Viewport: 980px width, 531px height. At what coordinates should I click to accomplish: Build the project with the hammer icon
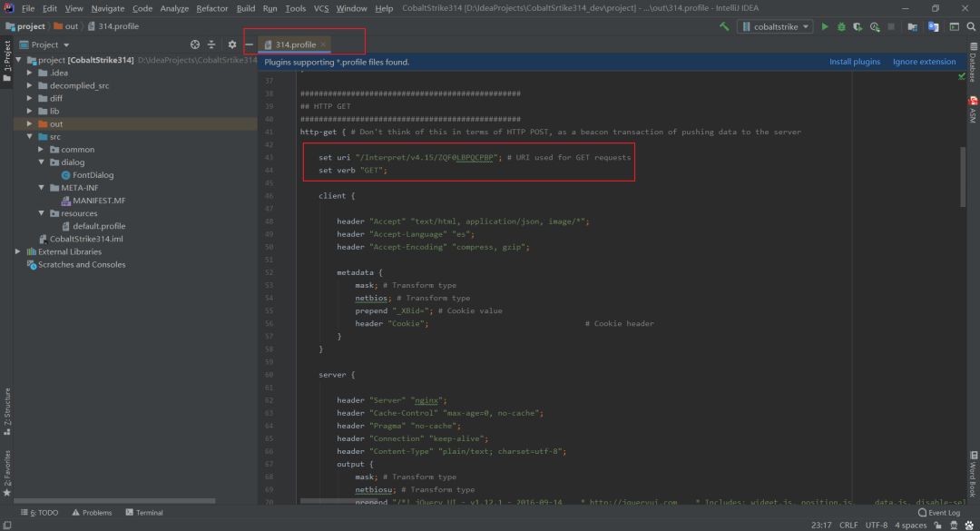pos(724,26)
